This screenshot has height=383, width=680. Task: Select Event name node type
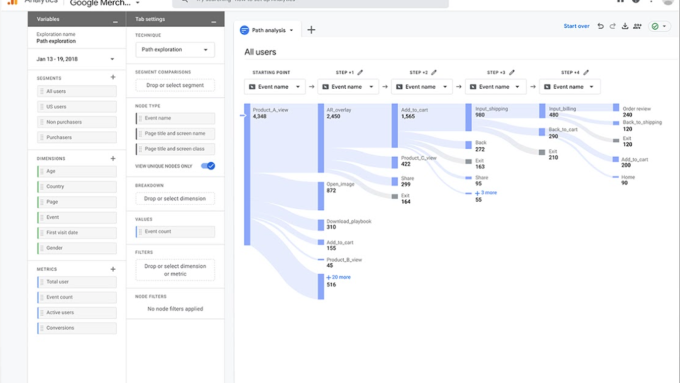click(175, 118)
